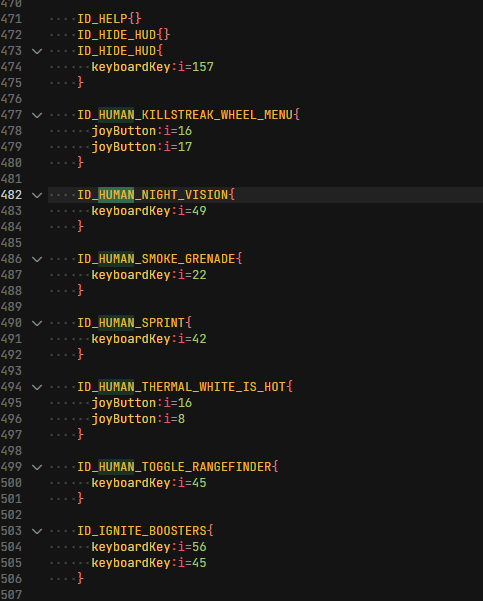Collapse the ID_IGNITE_BOOSTERS fold chevron
Screen dimensions: 483x601
[37, 531]
